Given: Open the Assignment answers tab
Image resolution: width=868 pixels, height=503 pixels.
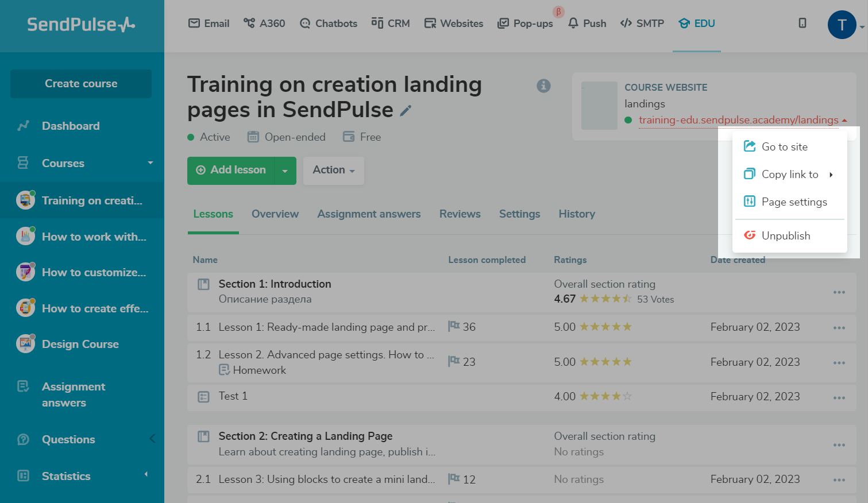Looking at the screenshot, I should [x=369, y=214].
